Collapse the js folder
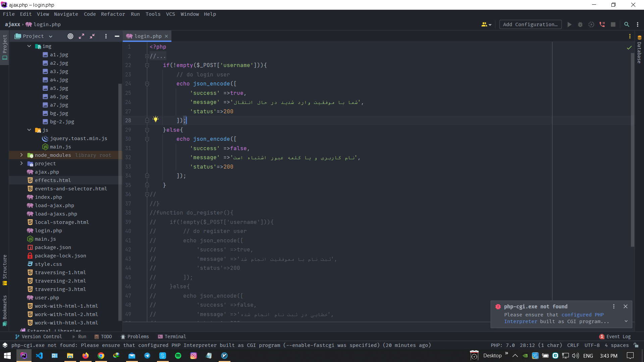This screenshot has height=362, width=644. 29,130
